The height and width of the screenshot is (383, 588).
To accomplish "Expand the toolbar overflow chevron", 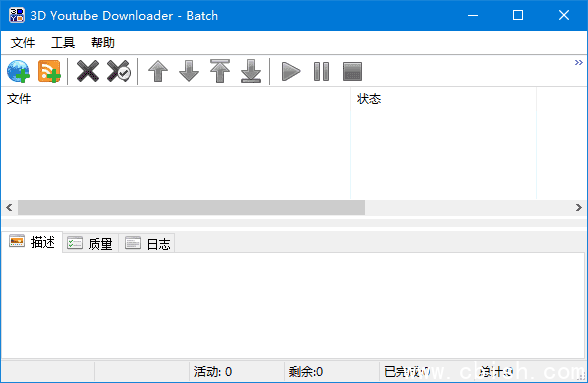I will click(579, 62).
